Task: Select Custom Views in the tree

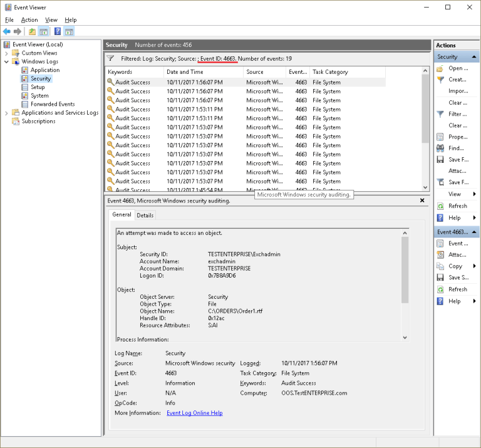Action: pos(39,53)
